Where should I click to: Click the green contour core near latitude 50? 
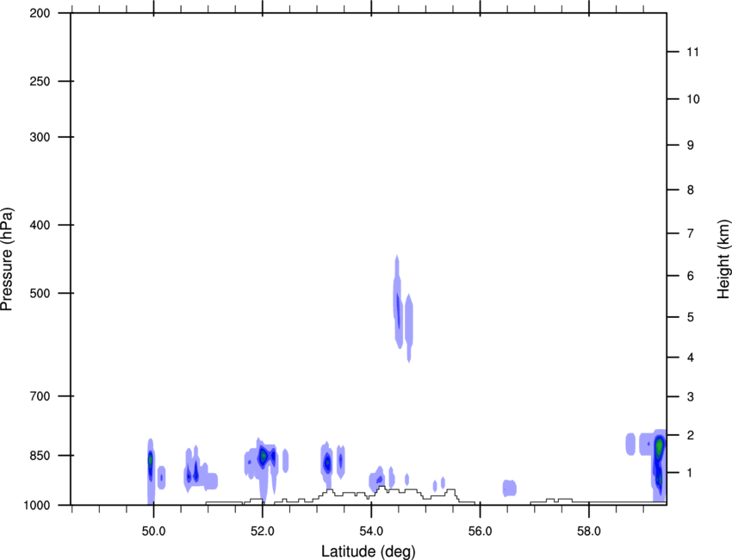pyautogui.click(x=151, y=460)
